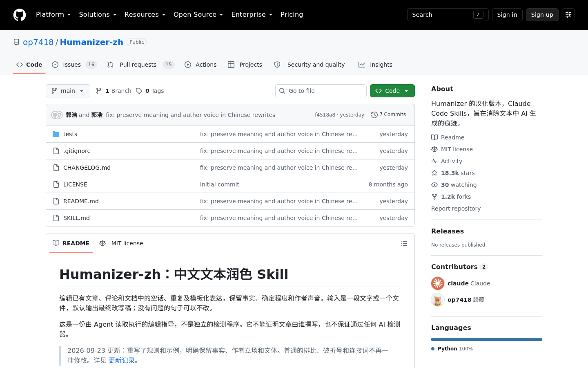Click the README.md file icon
The image size is (588, 368).
[56, 201]
